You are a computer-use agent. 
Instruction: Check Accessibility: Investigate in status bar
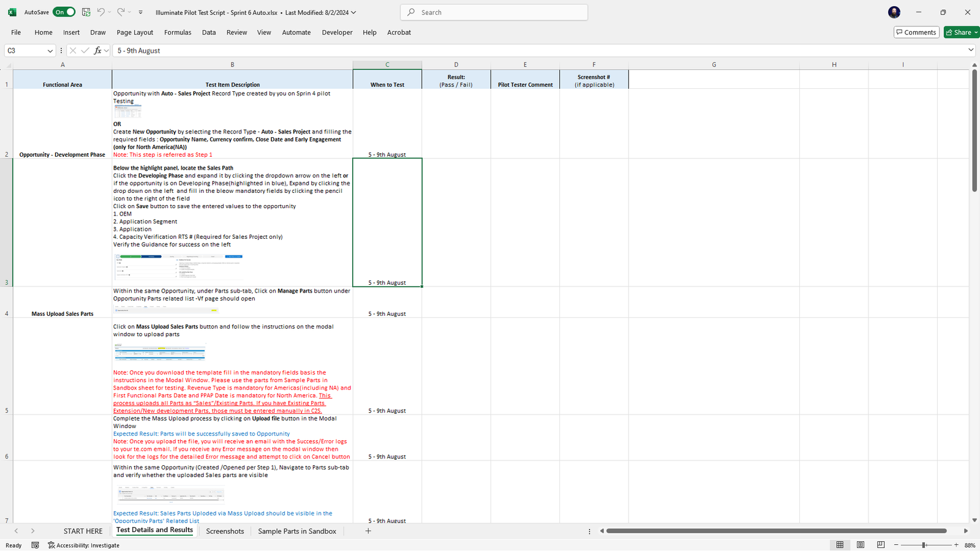click(84, 545)
